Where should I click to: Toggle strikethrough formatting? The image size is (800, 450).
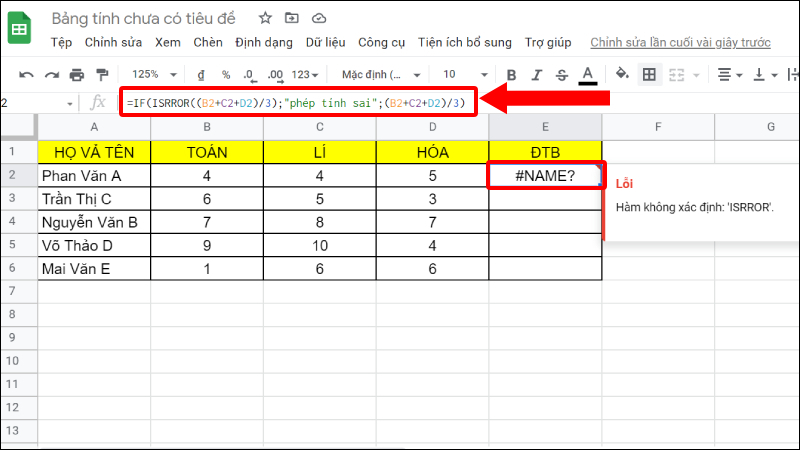pos(562,75)
